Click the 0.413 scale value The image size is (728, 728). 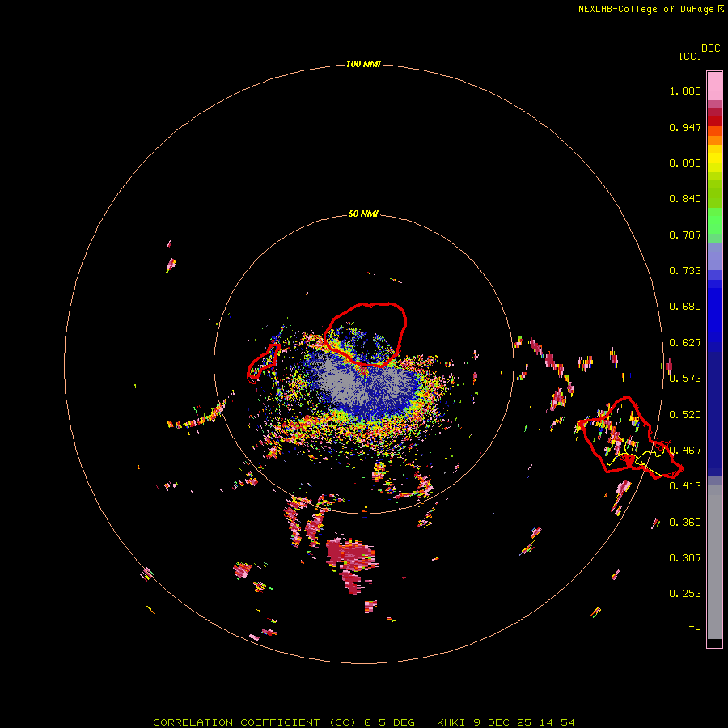click(x=685, y=486)
